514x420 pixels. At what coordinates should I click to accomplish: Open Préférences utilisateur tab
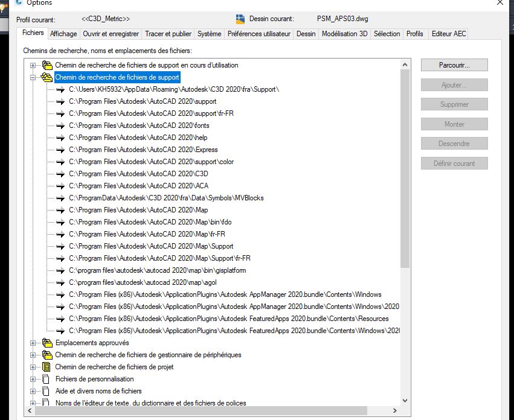point(259,34)
